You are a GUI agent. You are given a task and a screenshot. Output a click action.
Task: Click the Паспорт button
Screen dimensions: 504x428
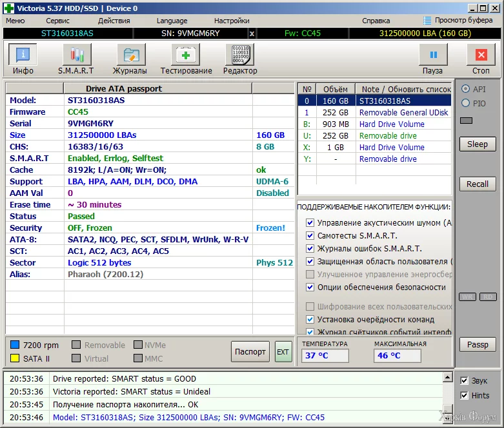(x=250, y=352)
